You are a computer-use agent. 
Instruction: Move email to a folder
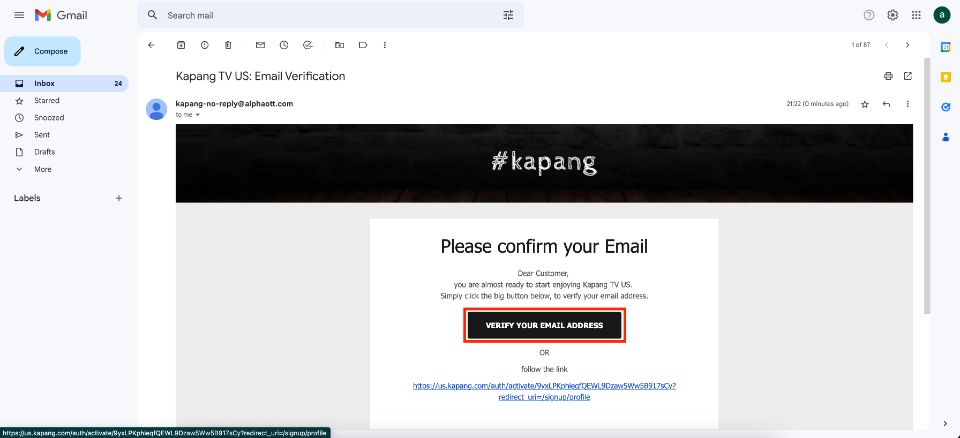[339, 45]
